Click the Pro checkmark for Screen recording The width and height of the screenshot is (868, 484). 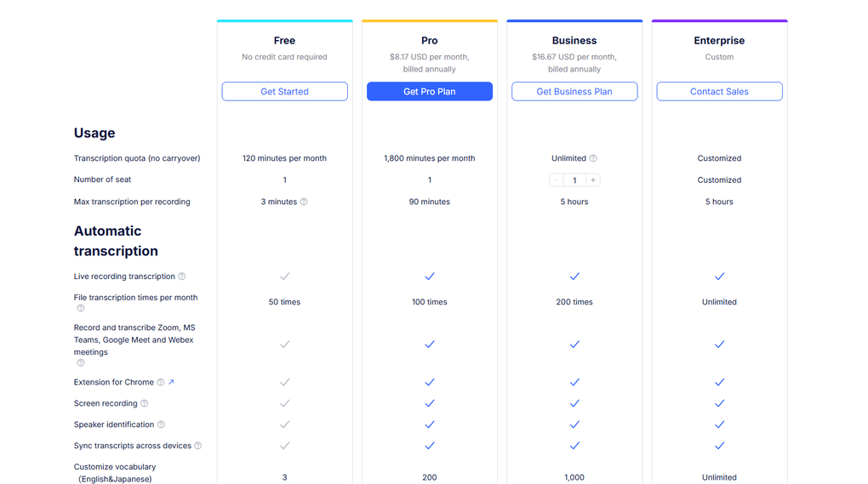(x=429, y=403)
